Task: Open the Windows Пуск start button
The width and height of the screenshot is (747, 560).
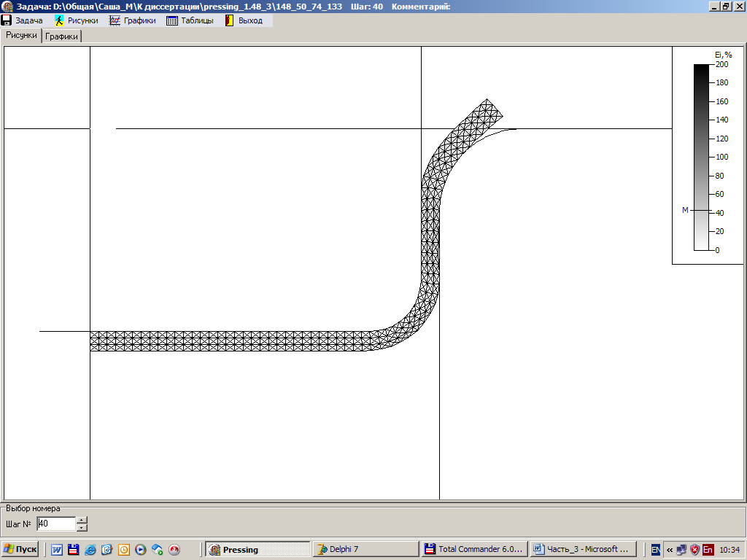Action: [20, 549]
